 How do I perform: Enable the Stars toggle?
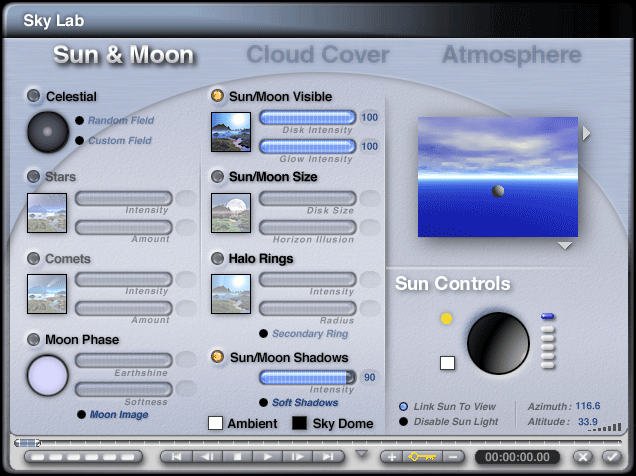click(x=34, y=177)
